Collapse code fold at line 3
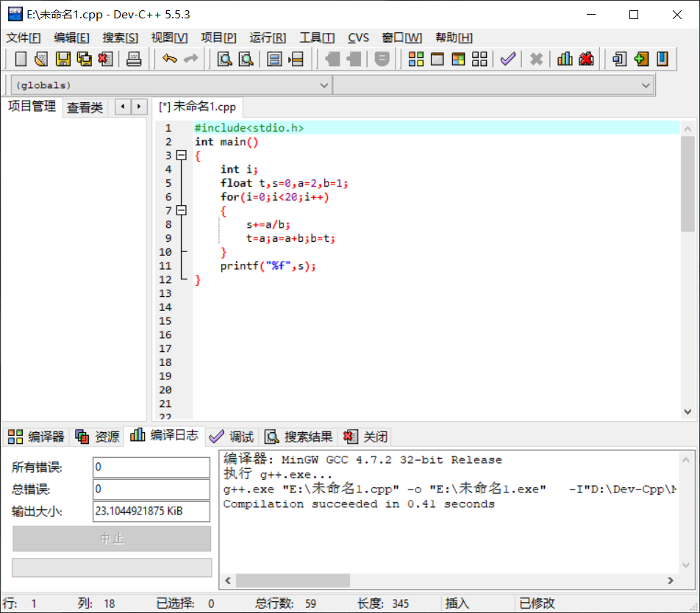Screen dimensions: 700x613 point(181,155)
